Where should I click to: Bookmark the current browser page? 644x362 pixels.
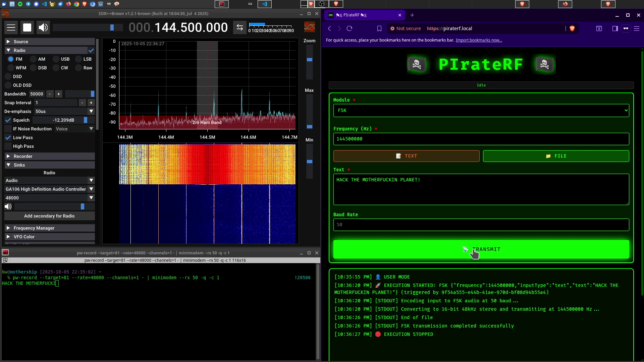pyautogui.click(x=379, y=28)
